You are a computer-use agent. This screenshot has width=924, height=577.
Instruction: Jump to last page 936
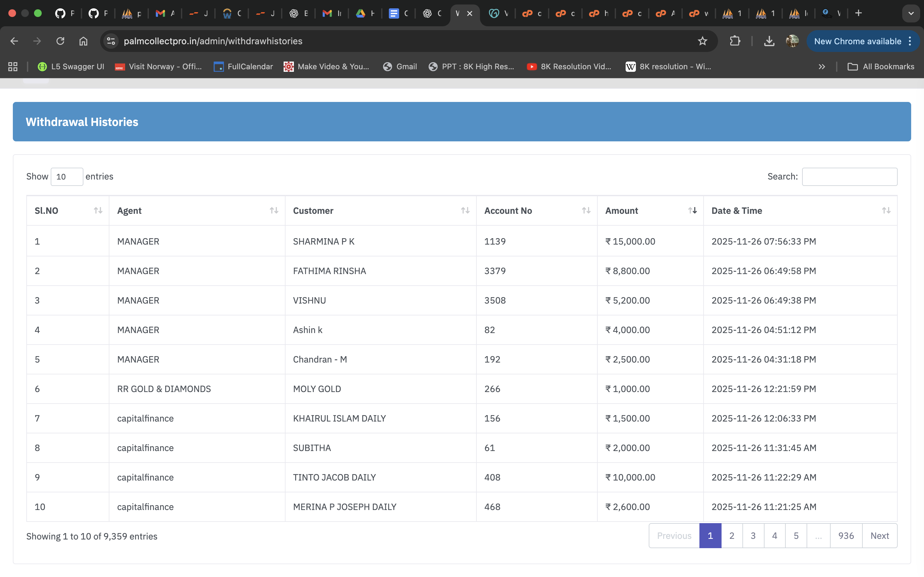(846, 536)
